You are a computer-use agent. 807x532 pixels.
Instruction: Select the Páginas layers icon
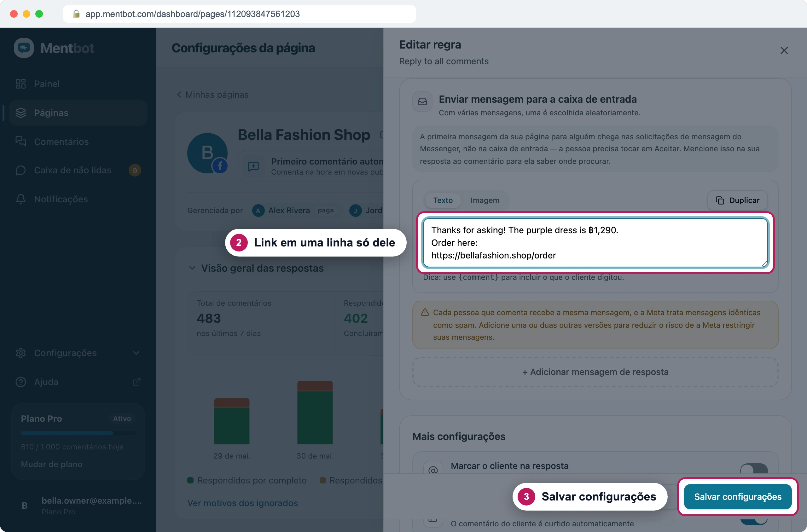tap(21, 113)
